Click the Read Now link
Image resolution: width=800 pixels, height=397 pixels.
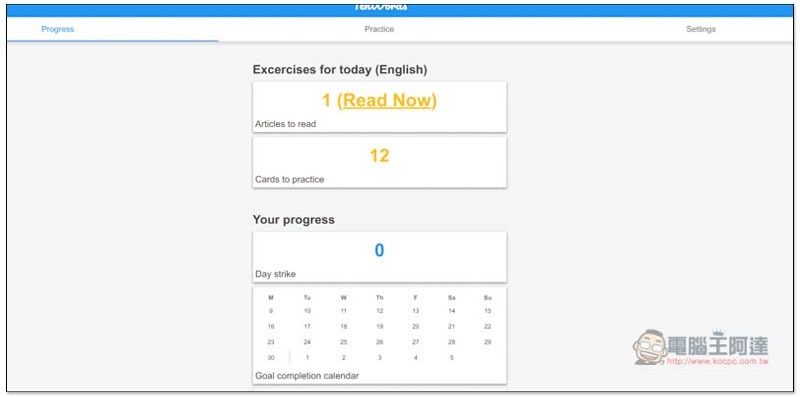(387, 101)
